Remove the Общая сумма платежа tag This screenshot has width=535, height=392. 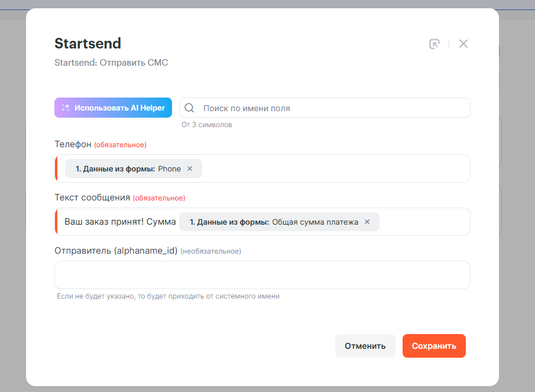(x=367, y=222)
